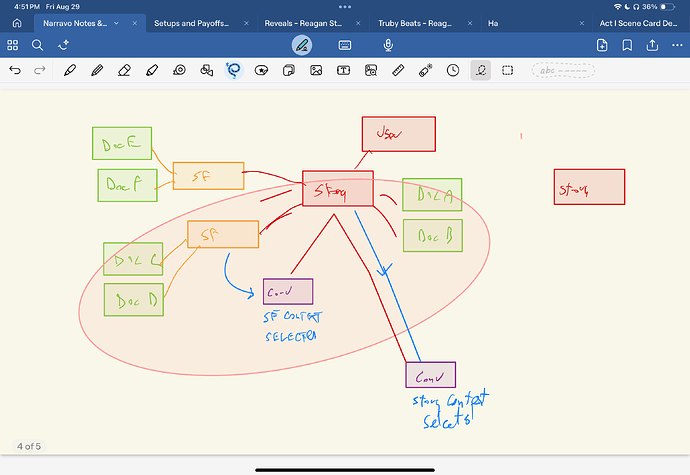Select the Pen tool
Viewport: 690px width, 475px height.
pos(70,71)
